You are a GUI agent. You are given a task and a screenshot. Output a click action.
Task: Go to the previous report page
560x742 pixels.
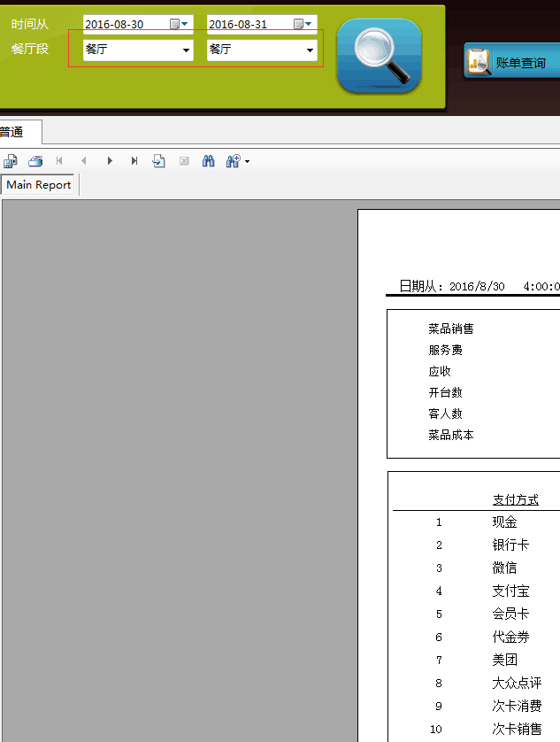84,161
